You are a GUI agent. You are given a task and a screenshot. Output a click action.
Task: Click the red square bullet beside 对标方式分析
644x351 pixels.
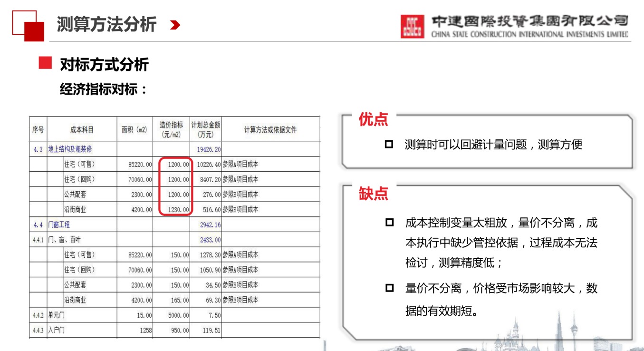coord(45,64)
